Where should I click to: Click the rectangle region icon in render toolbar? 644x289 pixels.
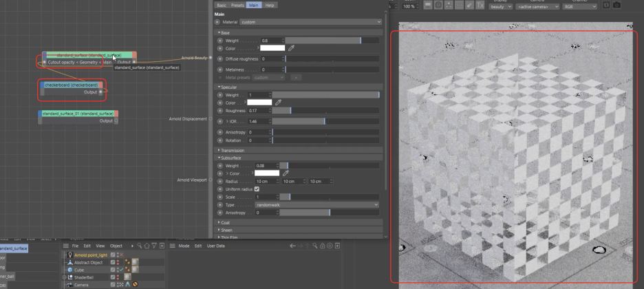459,6
